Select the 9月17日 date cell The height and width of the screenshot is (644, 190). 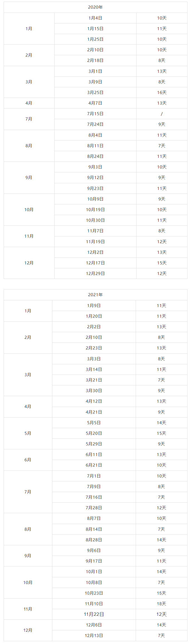[94, 561]
